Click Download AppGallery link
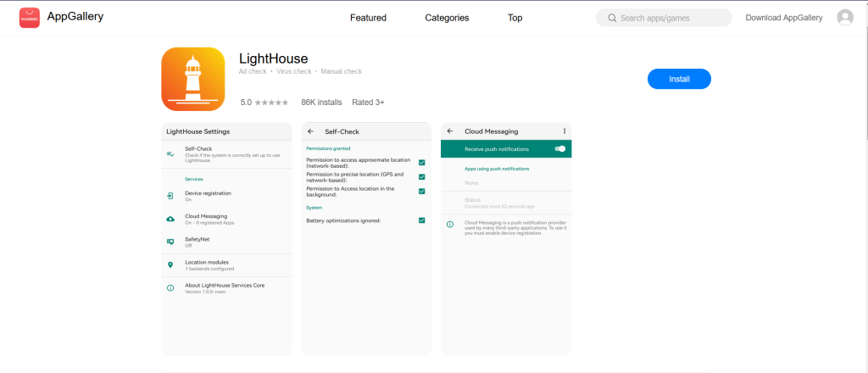 point(784,18)
